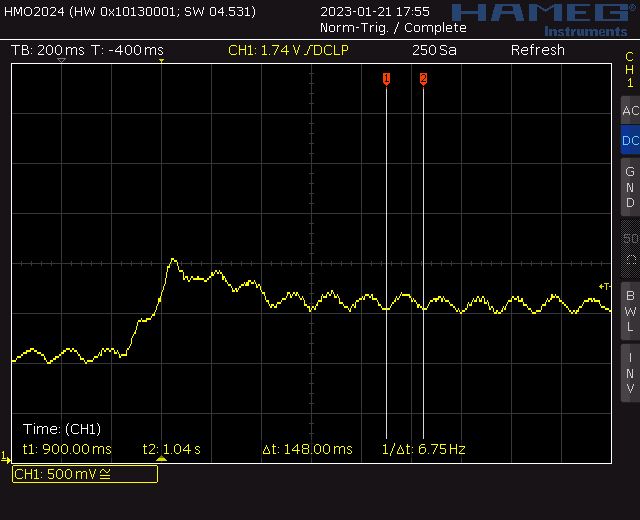Set channel 1 coupling to GND

[629, 187]
